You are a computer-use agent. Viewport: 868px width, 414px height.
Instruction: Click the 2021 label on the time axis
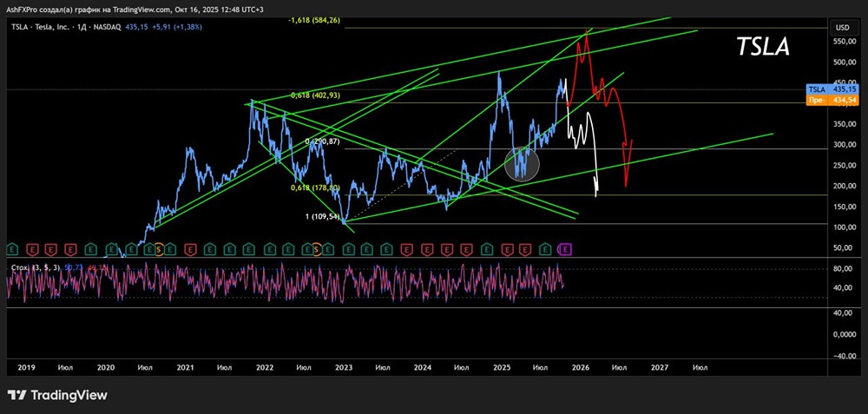point(185,367)
